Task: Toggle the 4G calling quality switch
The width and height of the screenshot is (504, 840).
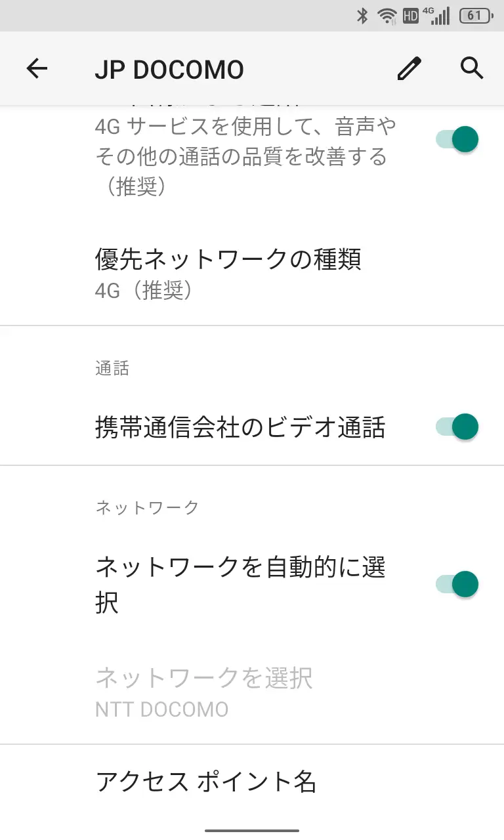Action: click(457, 139)
